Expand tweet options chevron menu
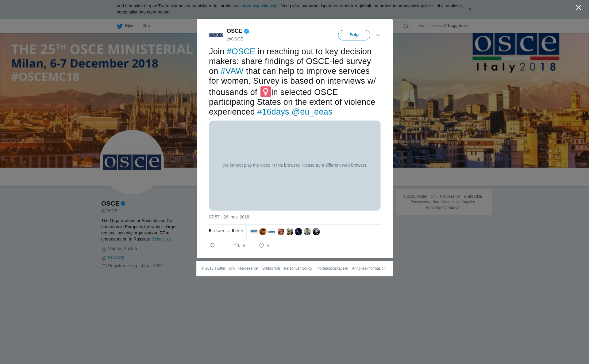Viewport: 589px width, 364px height. point(378,35)
